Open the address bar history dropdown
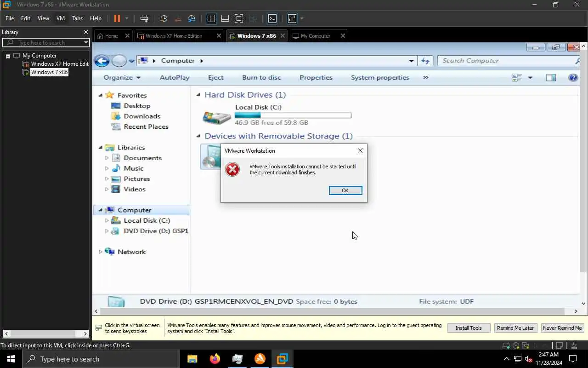Screen dimensions: 588x368 click(x=411, y=61)
